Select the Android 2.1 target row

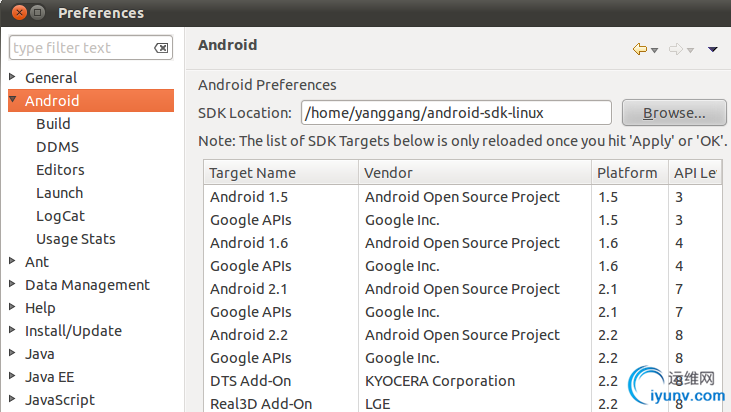463,288
